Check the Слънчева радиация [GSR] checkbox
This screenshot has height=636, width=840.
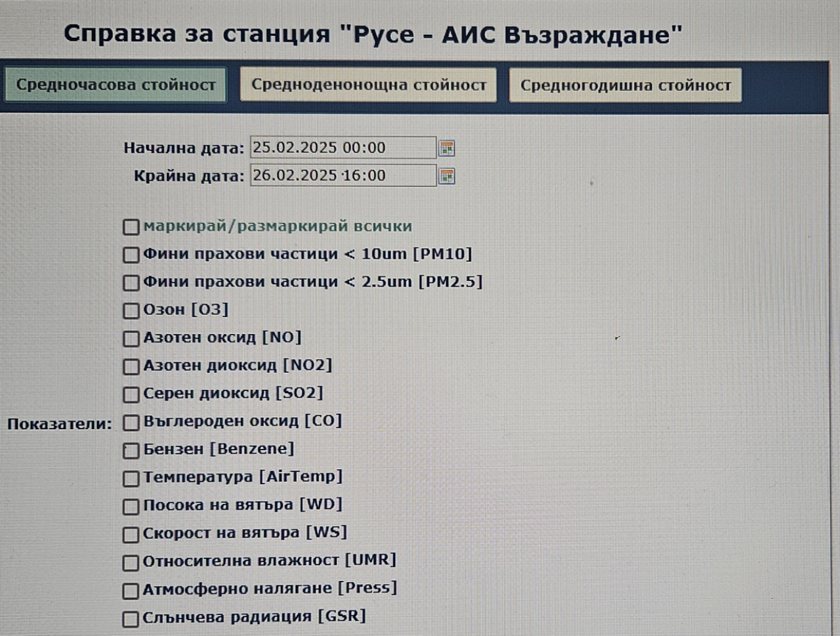pos(131,619)
